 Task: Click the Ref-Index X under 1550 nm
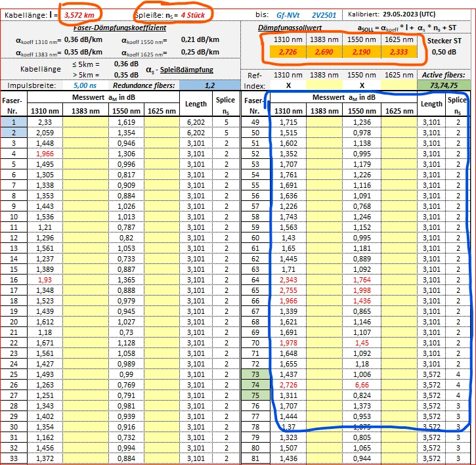pos(362,85)
